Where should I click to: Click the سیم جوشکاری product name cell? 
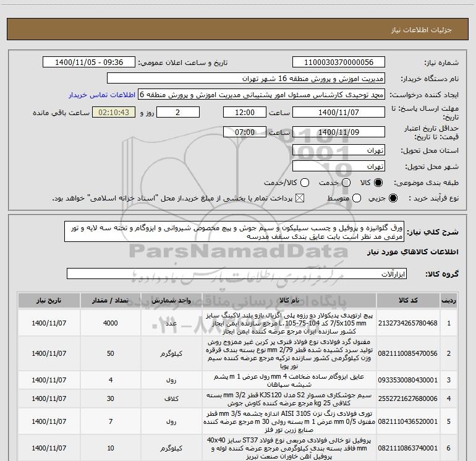289,399
